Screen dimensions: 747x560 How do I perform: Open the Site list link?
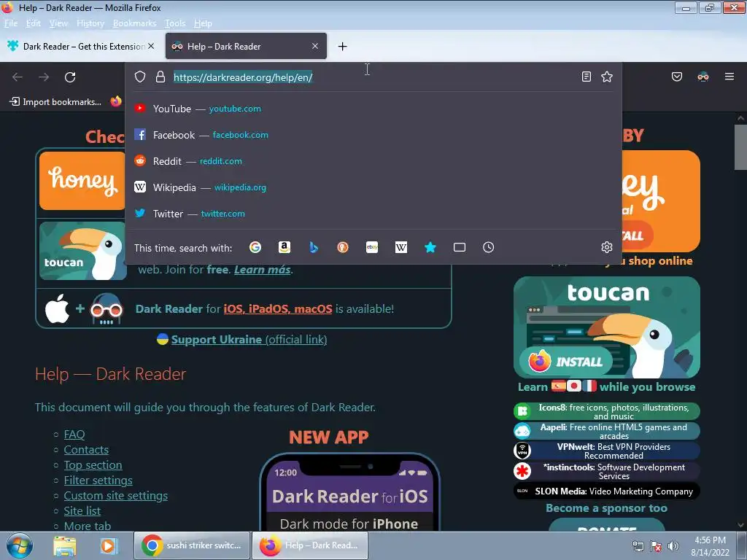pos(82,510)
